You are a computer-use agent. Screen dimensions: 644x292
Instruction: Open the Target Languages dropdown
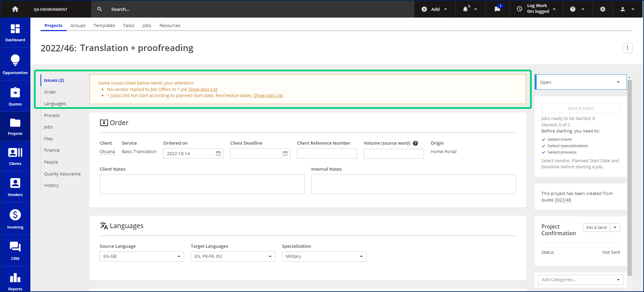233,257
